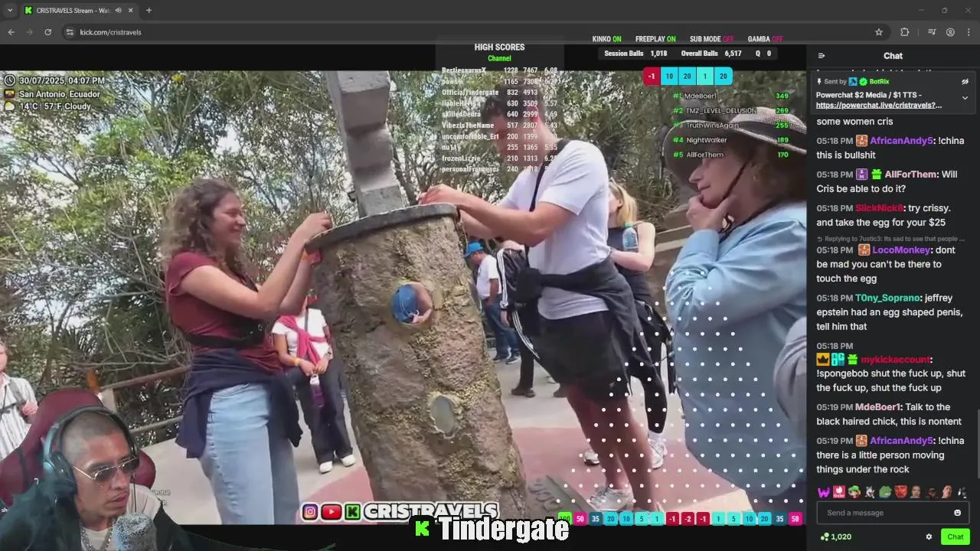980x551 pixels.
Task: Close the CRISTRAVELS Stream tab
Action: pos(130,11)
